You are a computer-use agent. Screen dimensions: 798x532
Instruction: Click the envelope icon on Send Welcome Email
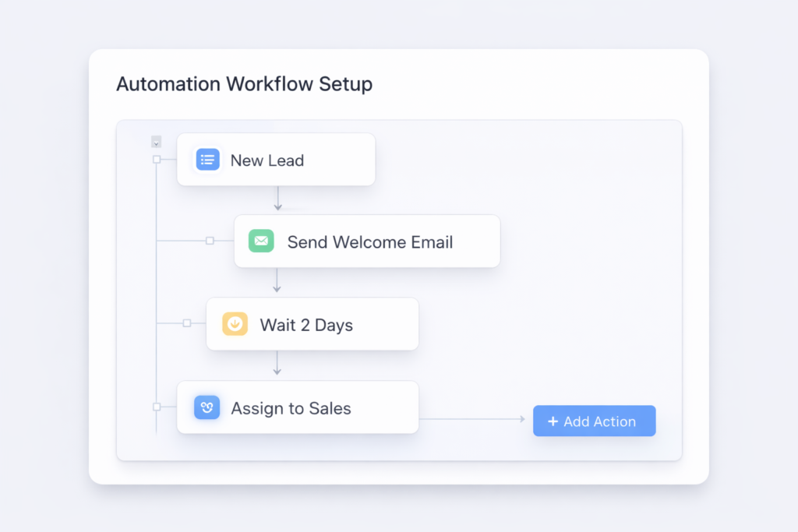(x=261, y=241)
